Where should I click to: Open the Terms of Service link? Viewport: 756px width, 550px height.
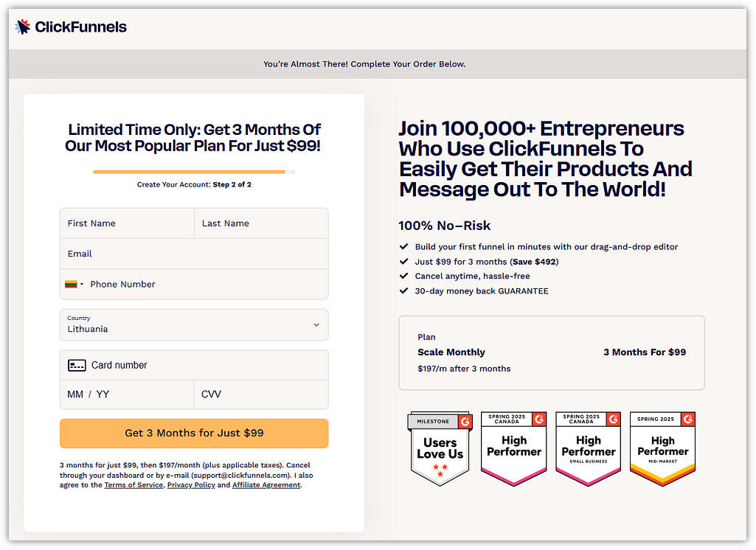[133, 485]
